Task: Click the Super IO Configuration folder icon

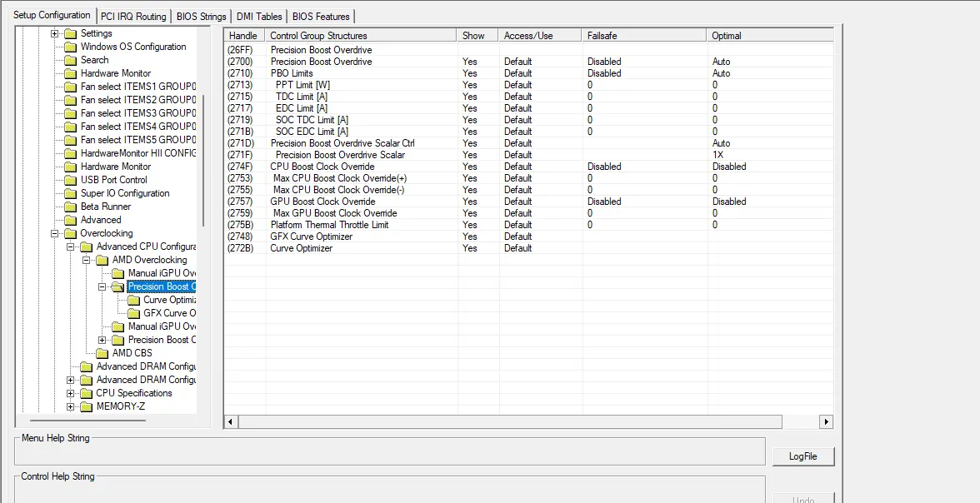Action: [71, 194]
